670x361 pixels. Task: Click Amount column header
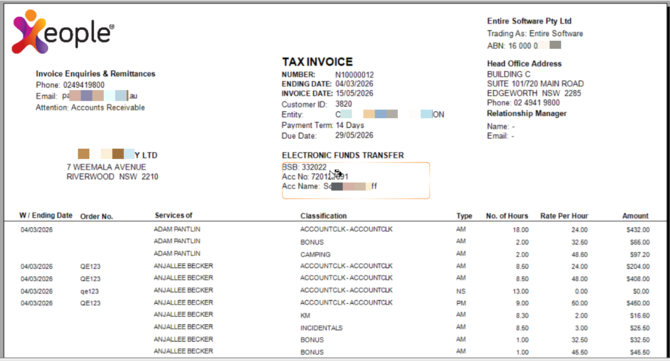(635, 216)
